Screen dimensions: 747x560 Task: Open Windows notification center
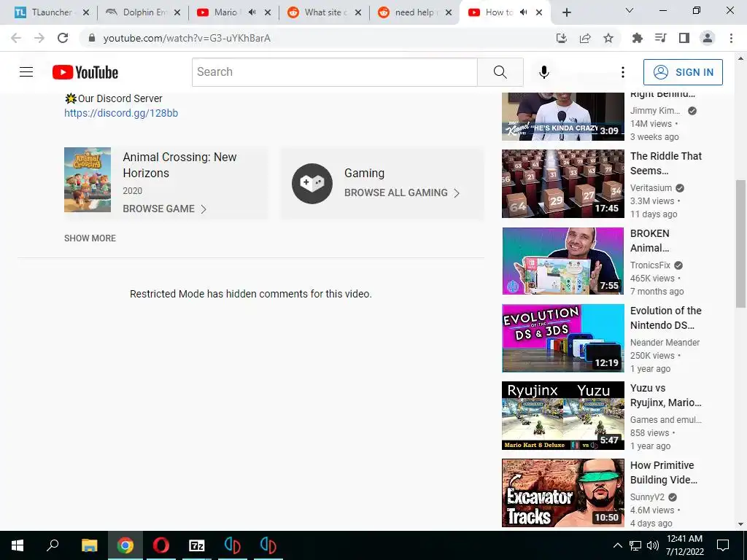723,545
